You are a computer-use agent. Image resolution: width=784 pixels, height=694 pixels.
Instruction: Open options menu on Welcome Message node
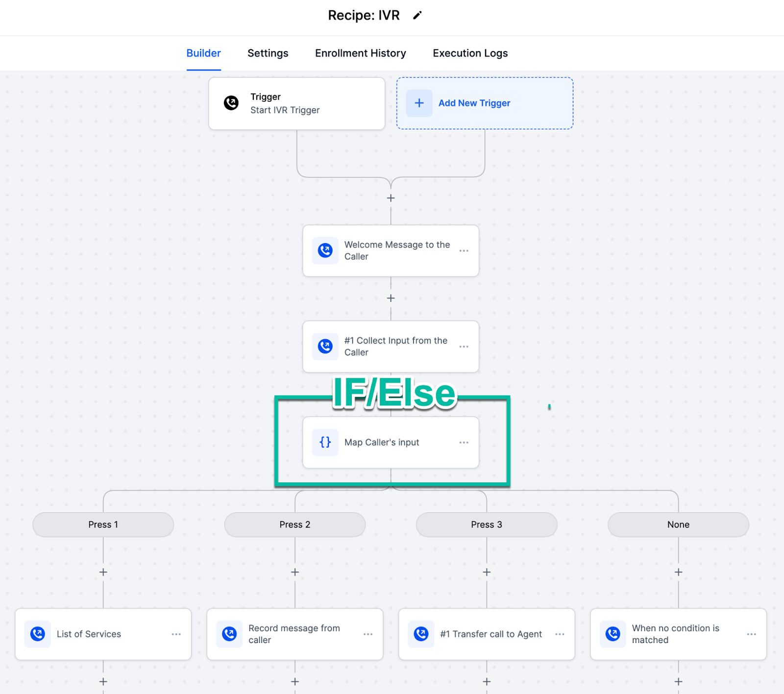[x=464, y=250]
